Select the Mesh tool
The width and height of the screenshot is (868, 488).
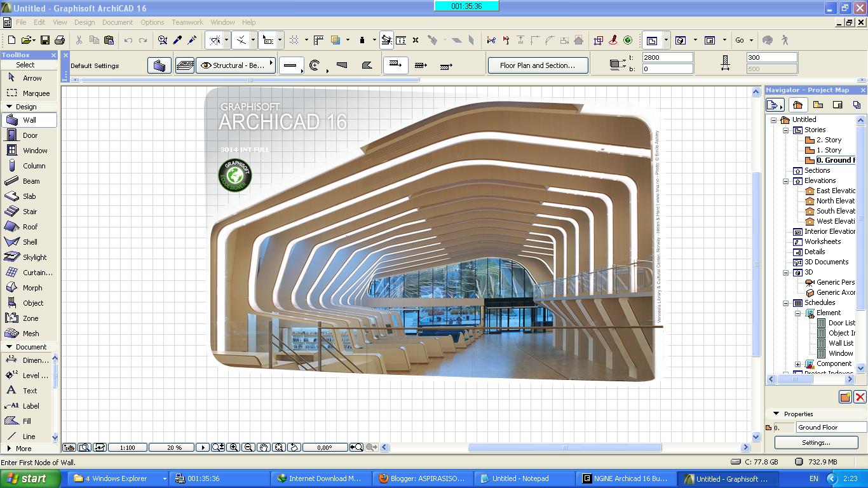click(x=29, y=334)
